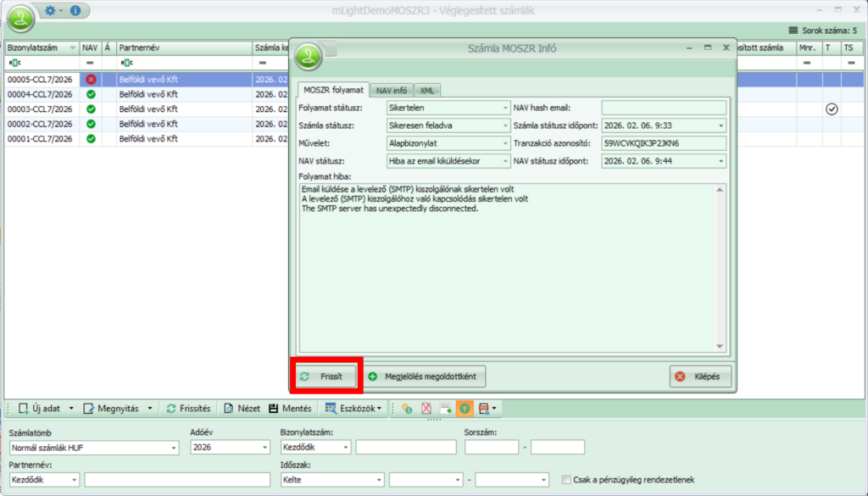
Task: Switch to the NAV infó tab
Action: 392,90
